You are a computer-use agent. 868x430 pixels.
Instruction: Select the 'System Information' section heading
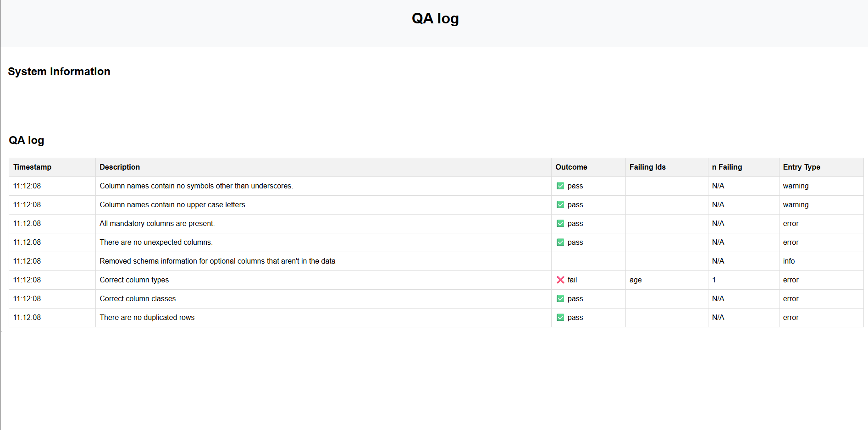[x=59, y=72]
